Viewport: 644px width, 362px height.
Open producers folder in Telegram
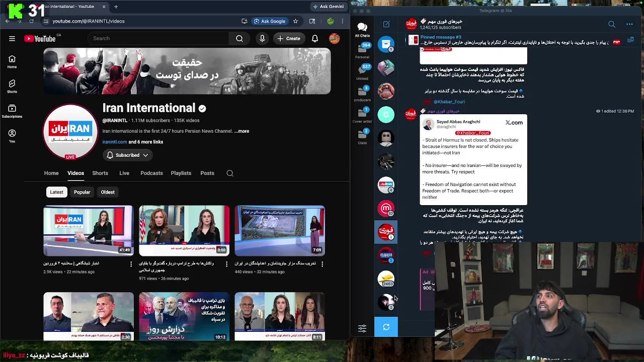(362, 94)
